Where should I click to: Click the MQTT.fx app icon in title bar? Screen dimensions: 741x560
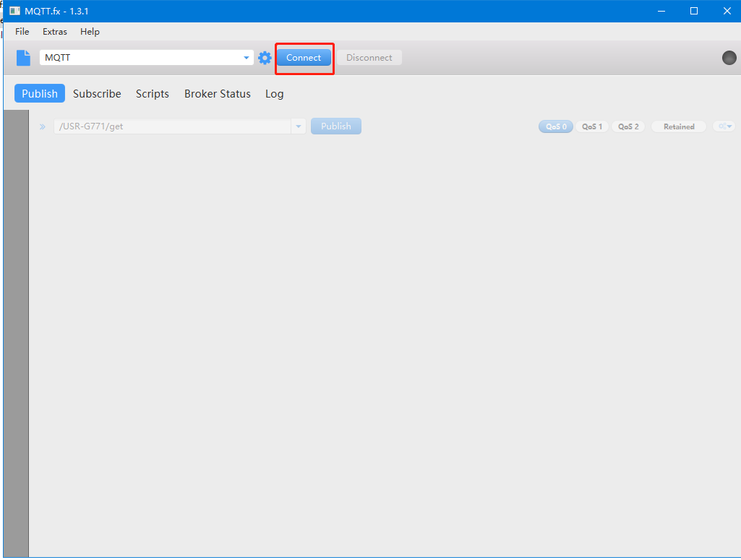[x=14, y=11]
